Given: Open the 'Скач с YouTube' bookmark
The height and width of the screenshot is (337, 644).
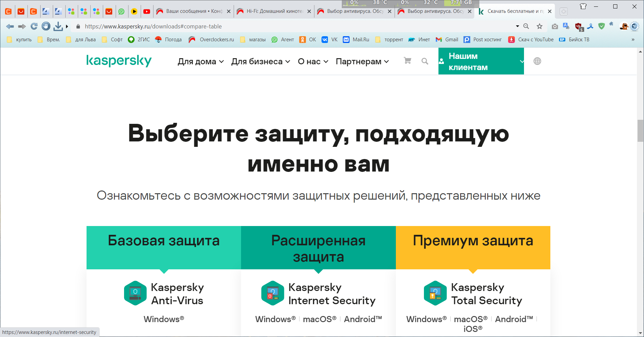Looking at the screenshot, I should [x=531, y=40].
